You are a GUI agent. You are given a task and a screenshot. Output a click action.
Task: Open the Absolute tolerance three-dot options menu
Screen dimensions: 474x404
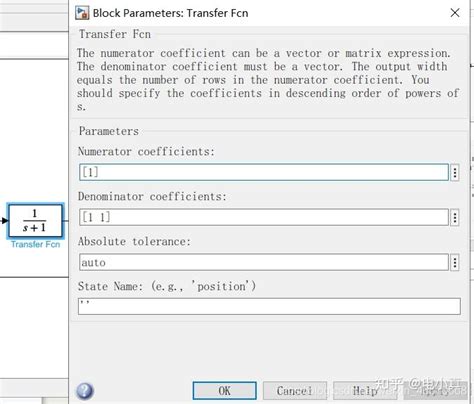click(455, 263)
